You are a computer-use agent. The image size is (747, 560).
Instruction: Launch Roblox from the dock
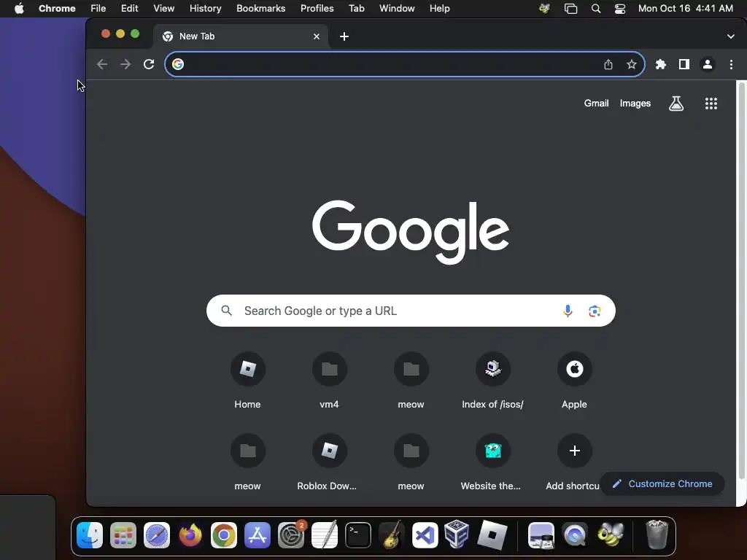point(492,535)
